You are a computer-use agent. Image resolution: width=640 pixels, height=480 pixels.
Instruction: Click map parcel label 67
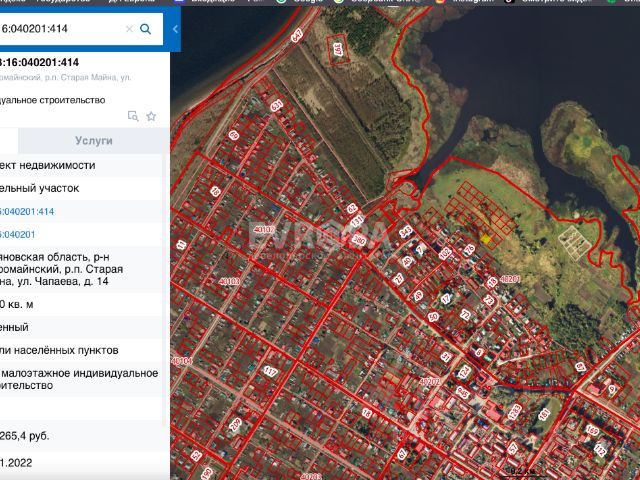pos(402,453)
